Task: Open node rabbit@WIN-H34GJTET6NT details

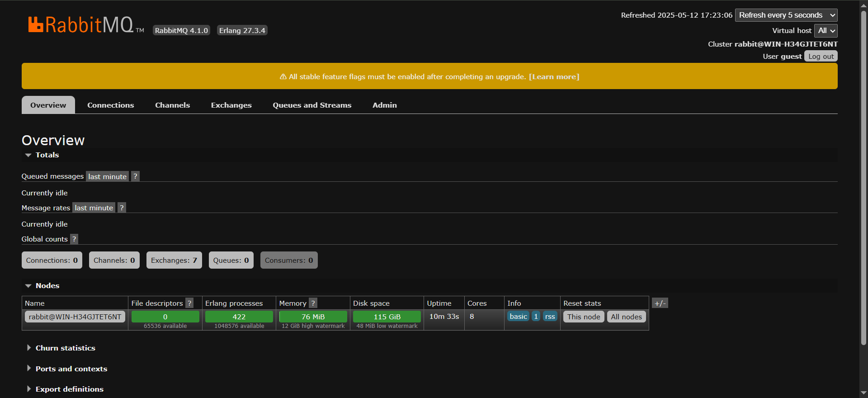Action: (75, 317)
